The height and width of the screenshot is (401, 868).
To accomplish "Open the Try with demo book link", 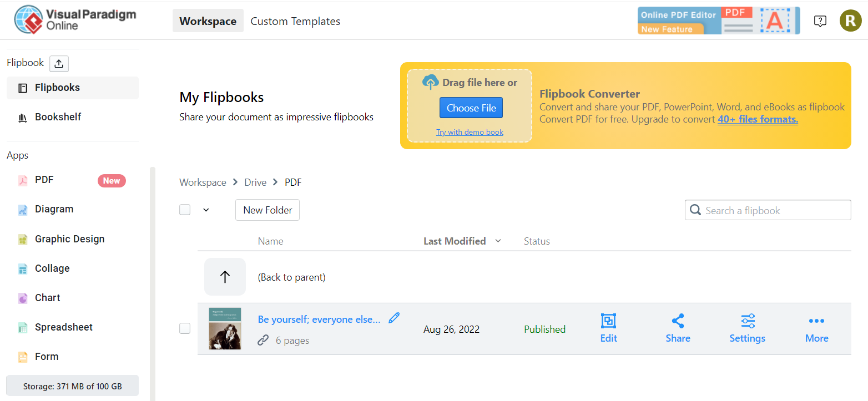I will pyautogui.click(x=470, y=132).
